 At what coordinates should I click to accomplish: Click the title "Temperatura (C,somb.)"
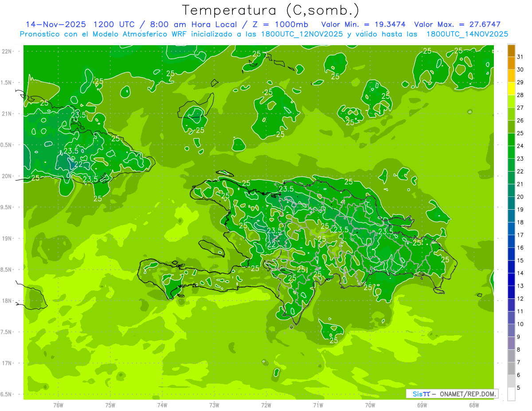tap(270, 10)
